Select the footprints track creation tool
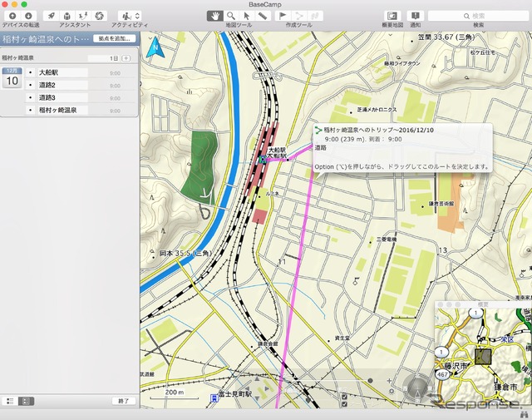 [314, 16]
